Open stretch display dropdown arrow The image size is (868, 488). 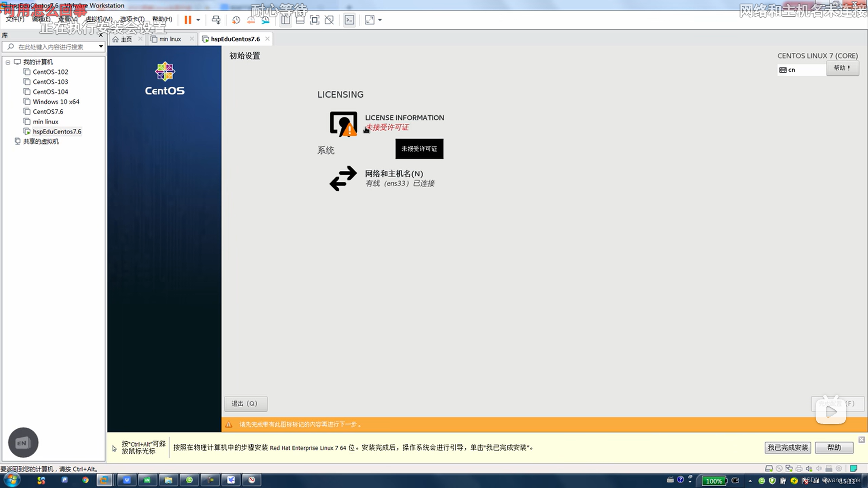[x=380, y=20]
